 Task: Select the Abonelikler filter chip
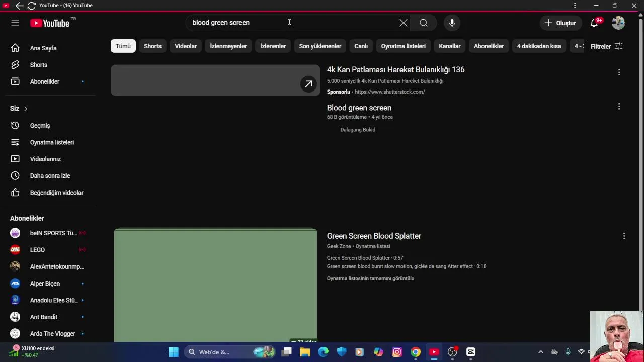click(x=489, y=46)
